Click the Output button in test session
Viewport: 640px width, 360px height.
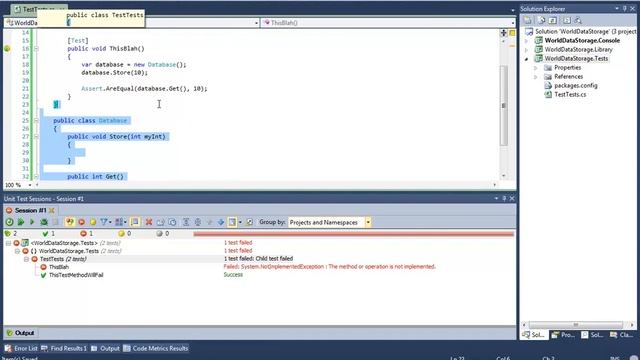[x=20, y=333]
